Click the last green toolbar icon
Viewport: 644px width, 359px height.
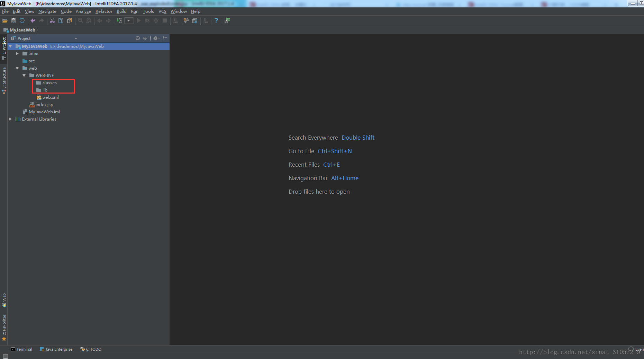pyautogui.click(x=227, y=21)
